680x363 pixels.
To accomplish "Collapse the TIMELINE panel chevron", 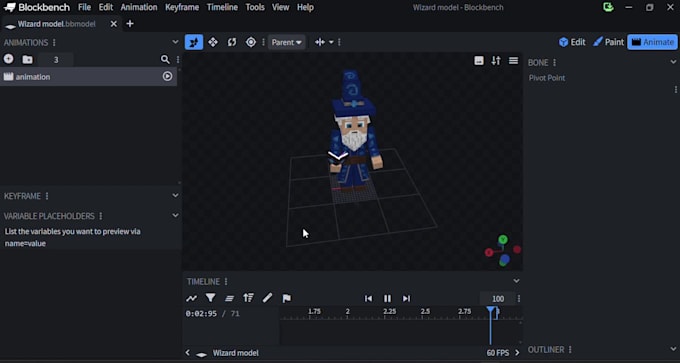I will point(516,281).
